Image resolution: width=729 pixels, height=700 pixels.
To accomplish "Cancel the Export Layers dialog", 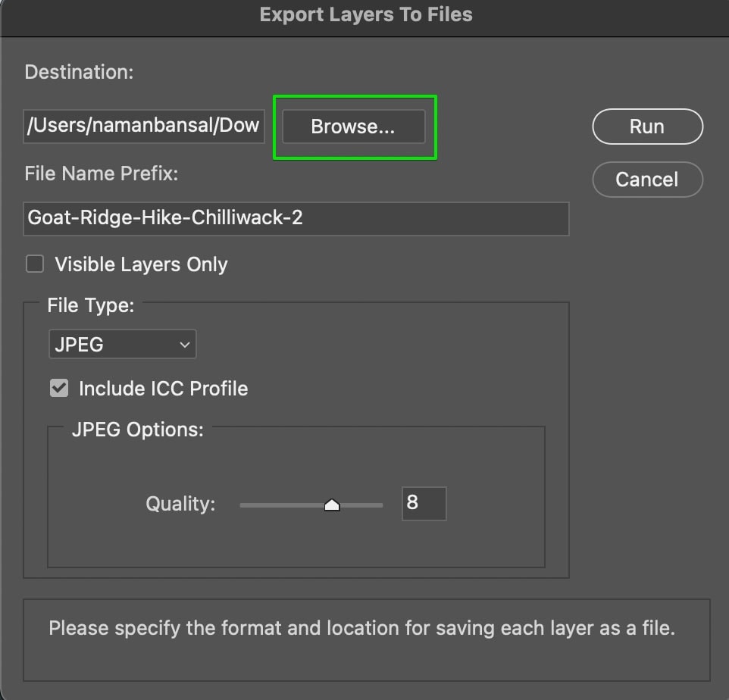I will (x=647, y=180).
